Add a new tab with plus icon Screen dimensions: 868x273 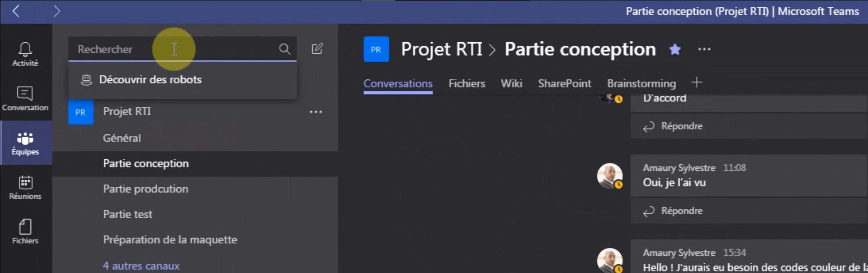click(x=696, y=82)
